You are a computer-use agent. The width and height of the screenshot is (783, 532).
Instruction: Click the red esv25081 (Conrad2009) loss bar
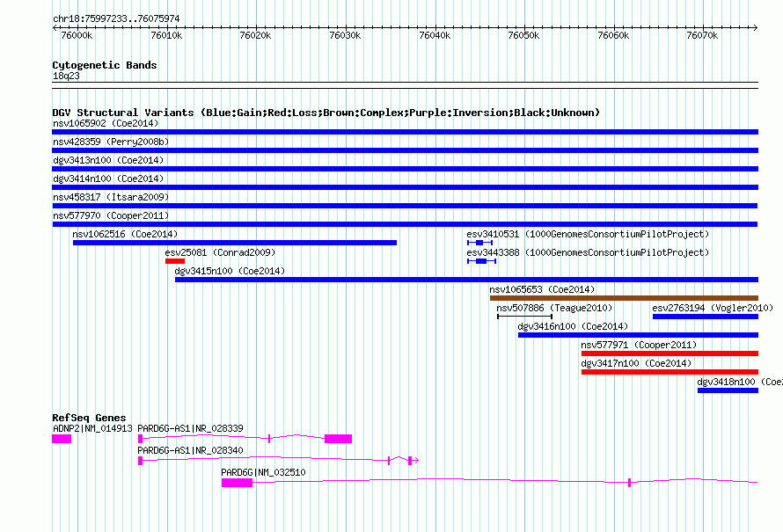tap(175, 261)
